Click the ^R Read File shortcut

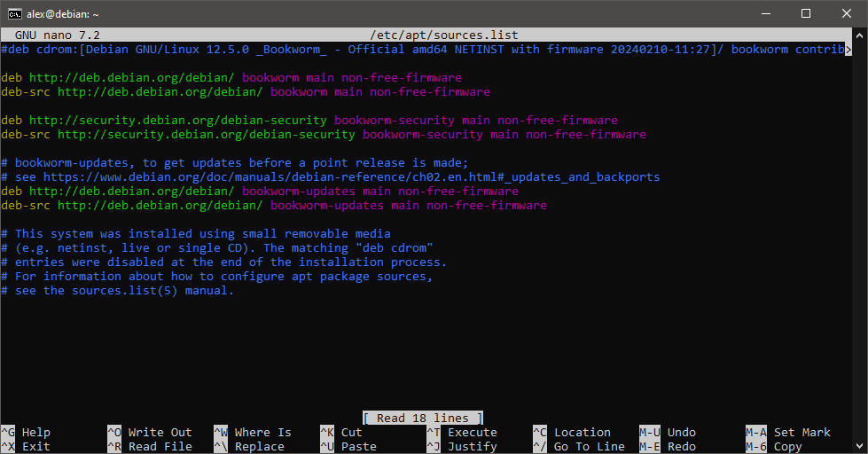[x=149, y=447]
